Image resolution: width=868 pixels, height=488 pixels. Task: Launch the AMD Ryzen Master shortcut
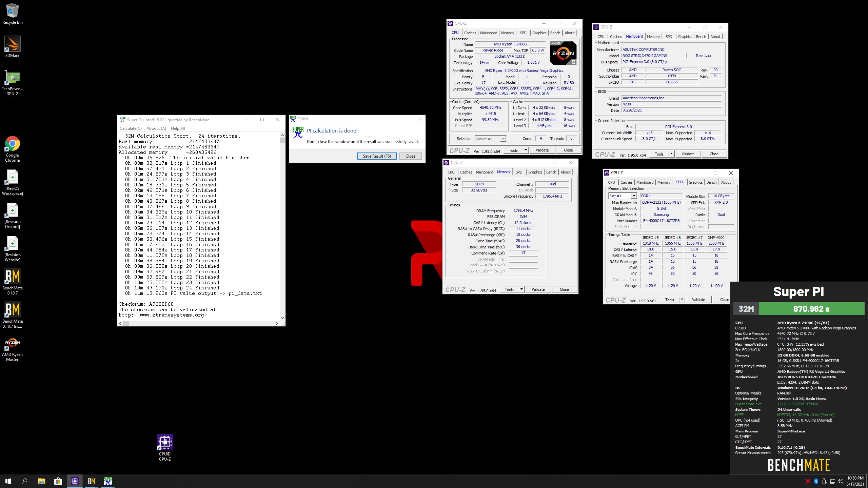pos(13,348)
